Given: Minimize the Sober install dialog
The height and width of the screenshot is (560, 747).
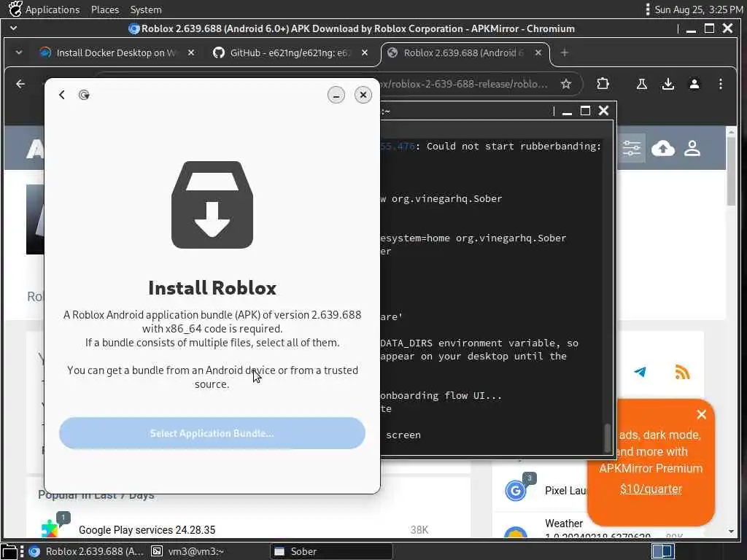Looking at the screenshot, I should coord(336,95).
